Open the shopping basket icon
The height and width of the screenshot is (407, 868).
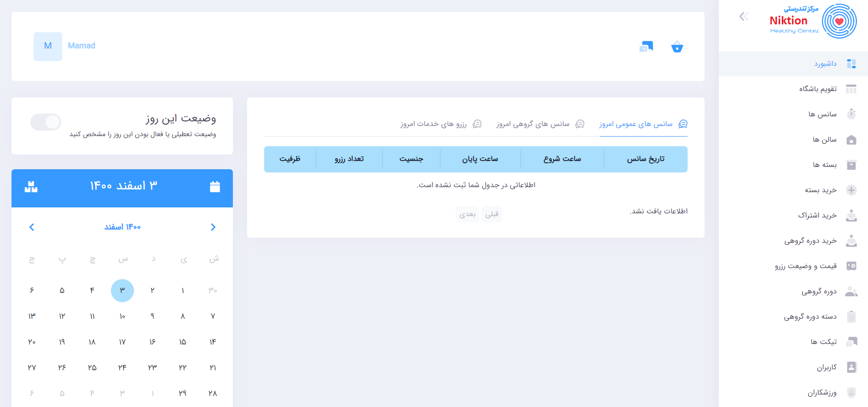point(677,46)
